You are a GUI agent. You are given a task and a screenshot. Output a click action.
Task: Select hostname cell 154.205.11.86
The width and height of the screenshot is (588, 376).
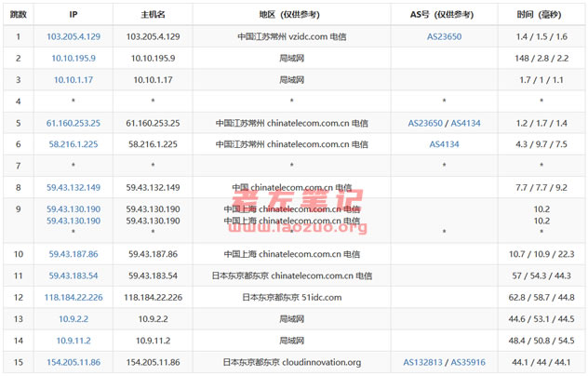[x=153, y=362]
